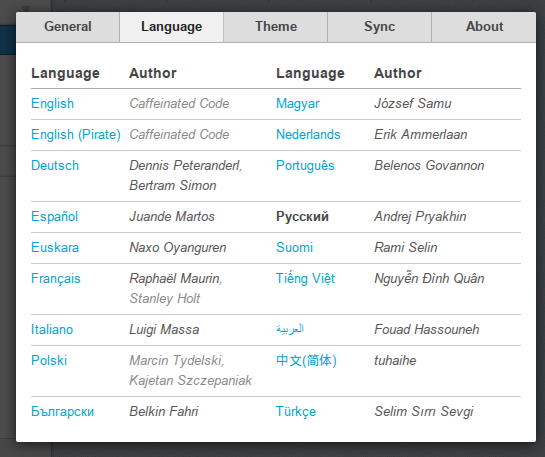Click author name Fouad Hassouneh
This screenshot has height=457, width=545.
[x=427, y=329]
